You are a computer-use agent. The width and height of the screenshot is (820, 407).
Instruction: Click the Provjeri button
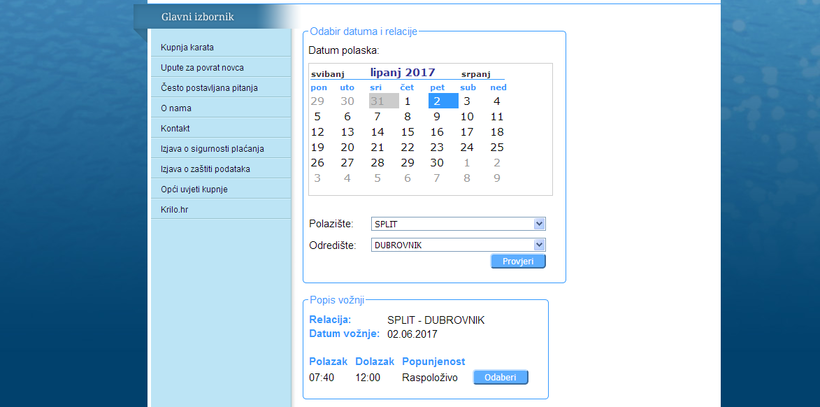[x=518, y=261]
